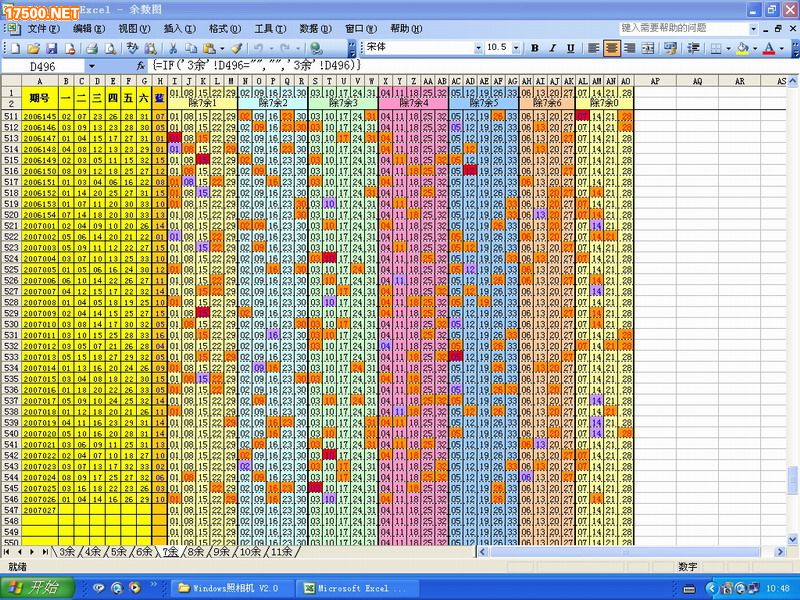Open Print Preview from the toolbar

110,48
